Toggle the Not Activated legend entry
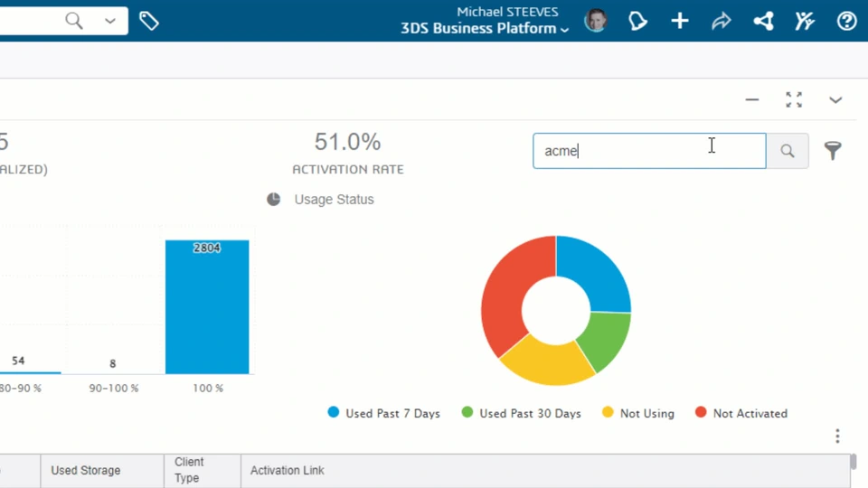 coord(741,413)
